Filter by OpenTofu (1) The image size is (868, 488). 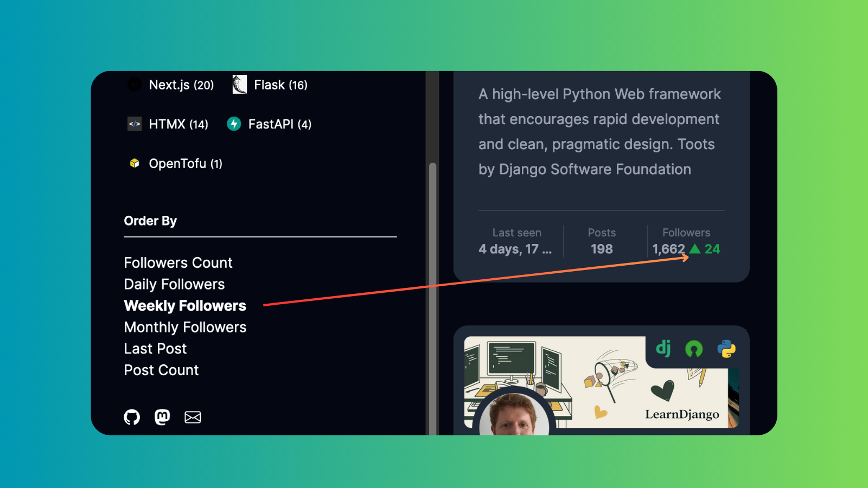186,164
